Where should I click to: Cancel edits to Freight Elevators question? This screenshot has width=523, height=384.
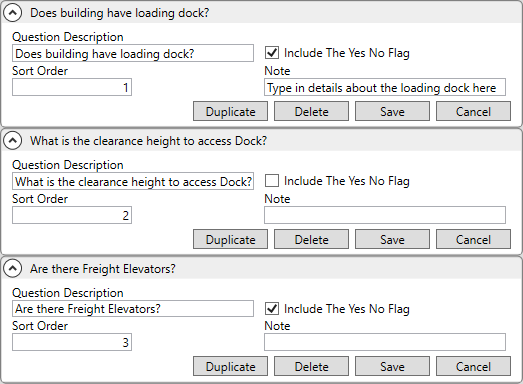pyautogui.click(x=473, y=366)
